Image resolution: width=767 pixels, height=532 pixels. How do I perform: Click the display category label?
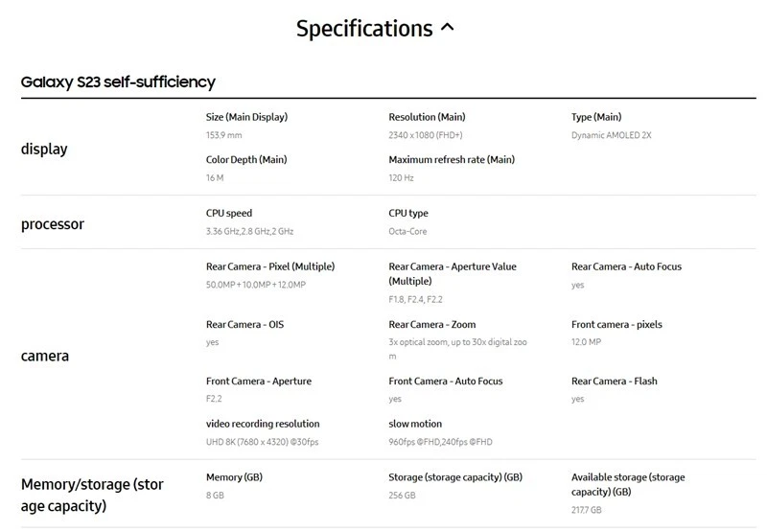coord(44,149)
